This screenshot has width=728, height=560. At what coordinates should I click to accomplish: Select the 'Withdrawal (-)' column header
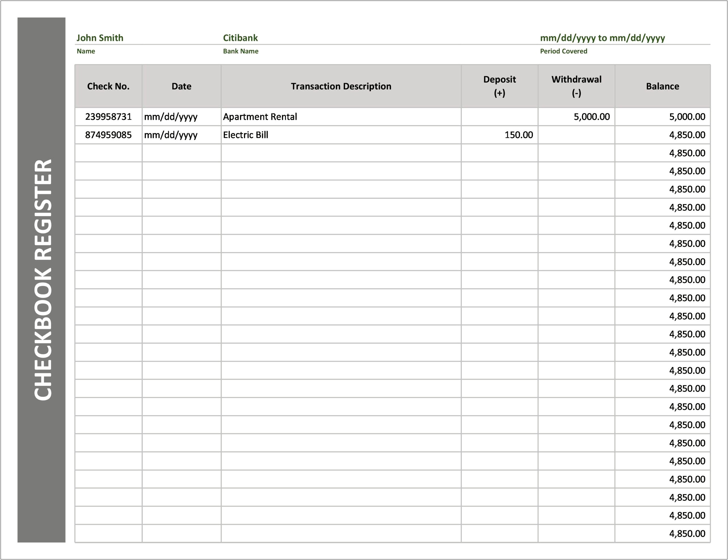[576, 86]
